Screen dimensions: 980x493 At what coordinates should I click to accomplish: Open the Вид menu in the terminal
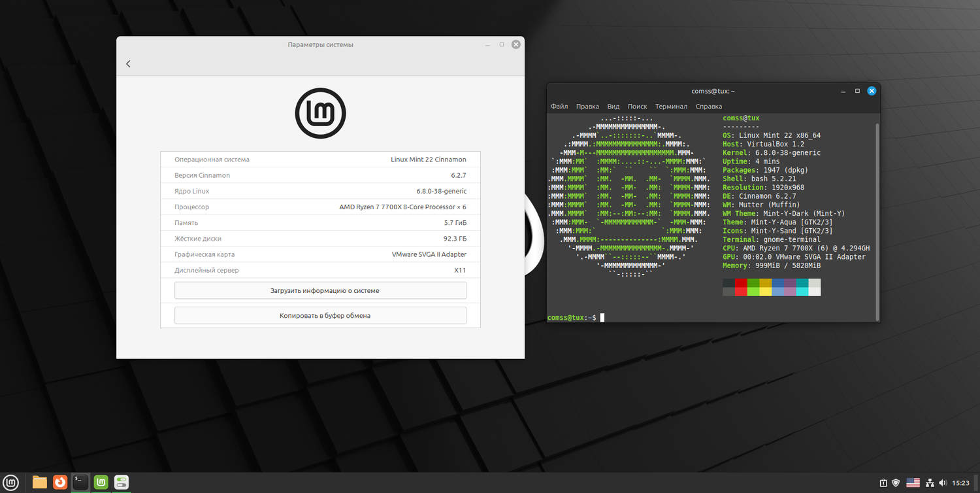(x=613, y=107)
